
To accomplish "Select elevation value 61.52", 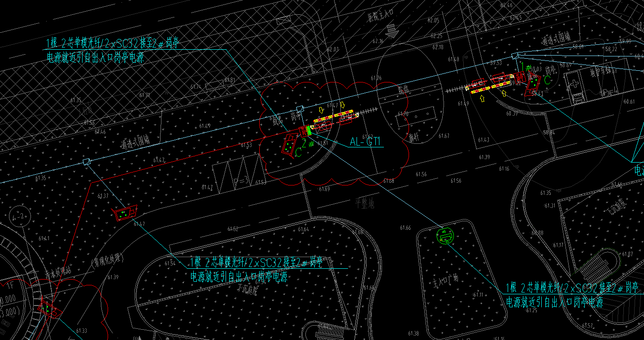I will point(232,228).
